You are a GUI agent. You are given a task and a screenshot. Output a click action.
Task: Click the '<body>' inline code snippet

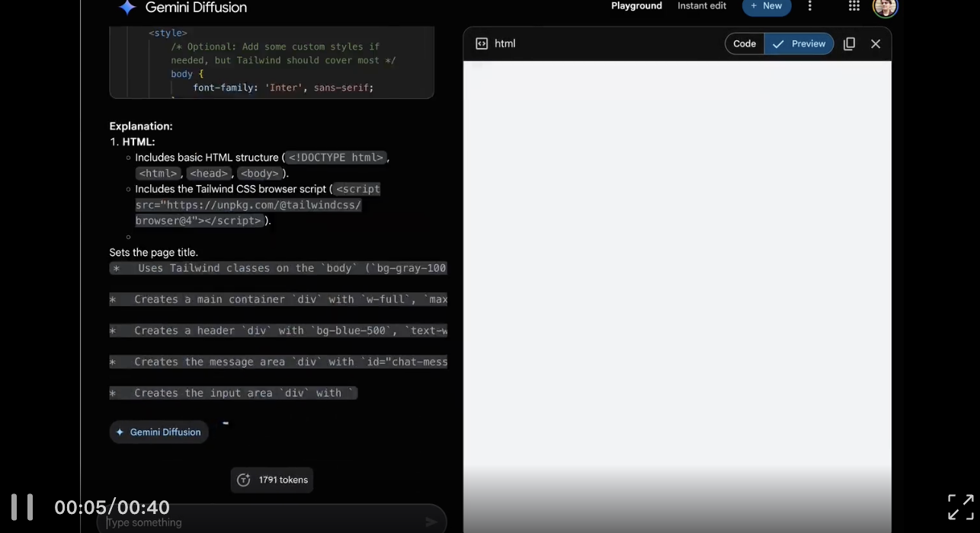(x=260, y=174)
